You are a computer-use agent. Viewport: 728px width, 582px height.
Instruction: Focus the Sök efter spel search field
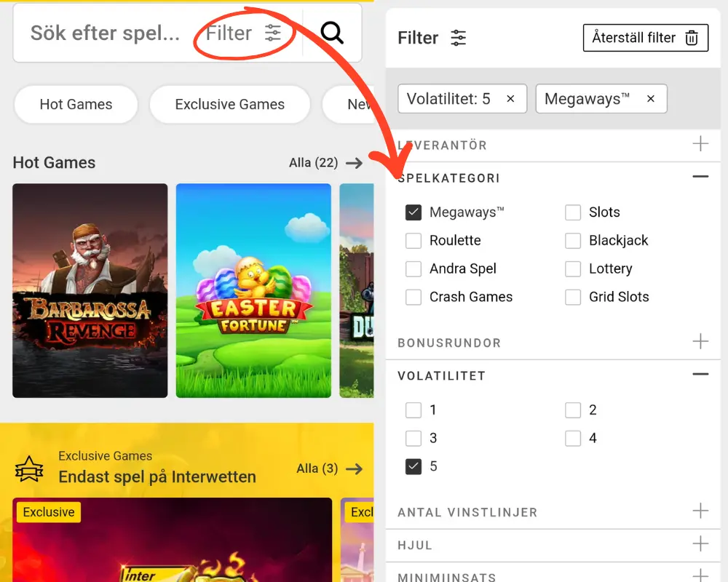[x=106, y=33]
